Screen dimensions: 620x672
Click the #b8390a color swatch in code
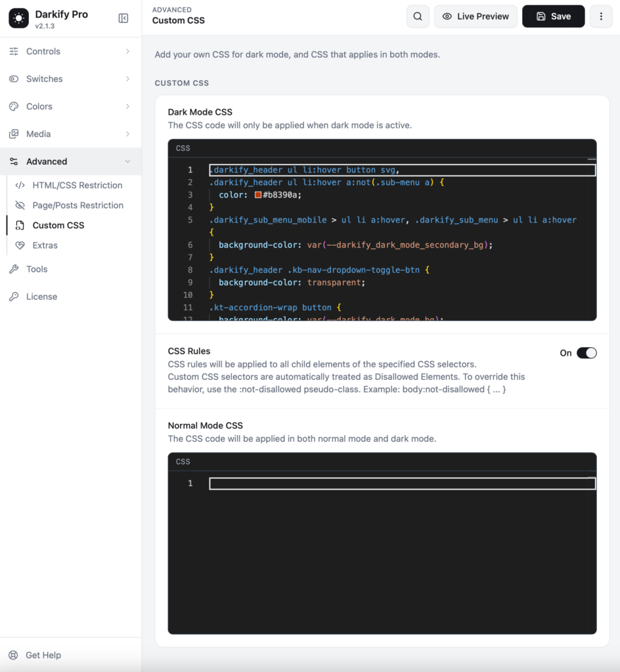click(258, 195)
